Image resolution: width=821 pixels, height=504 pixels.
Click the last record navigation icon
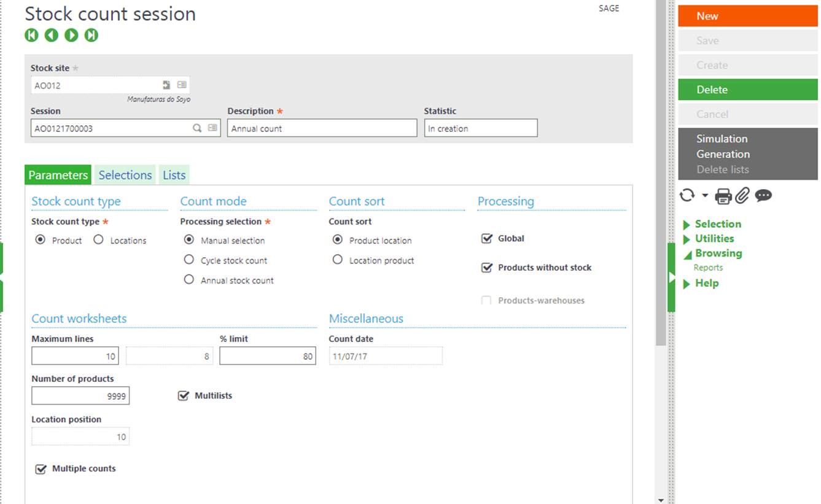[91, 35]
